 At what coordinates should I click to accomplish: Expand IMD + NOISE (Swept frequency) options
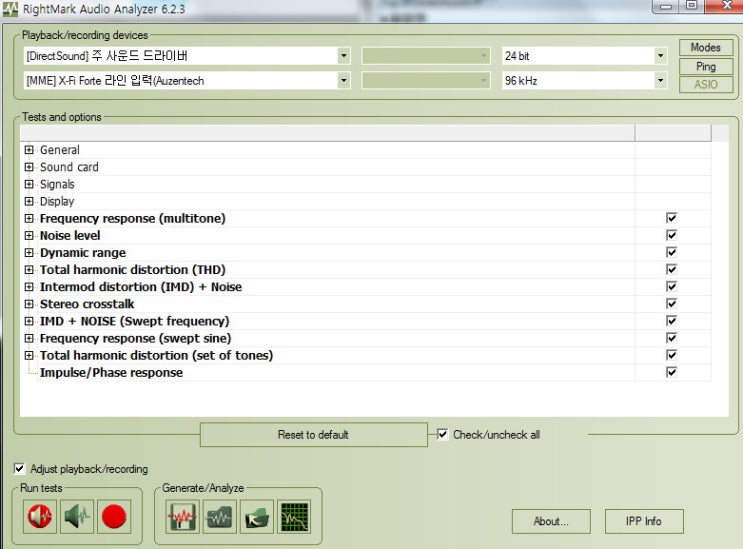(x=29, y=321)
